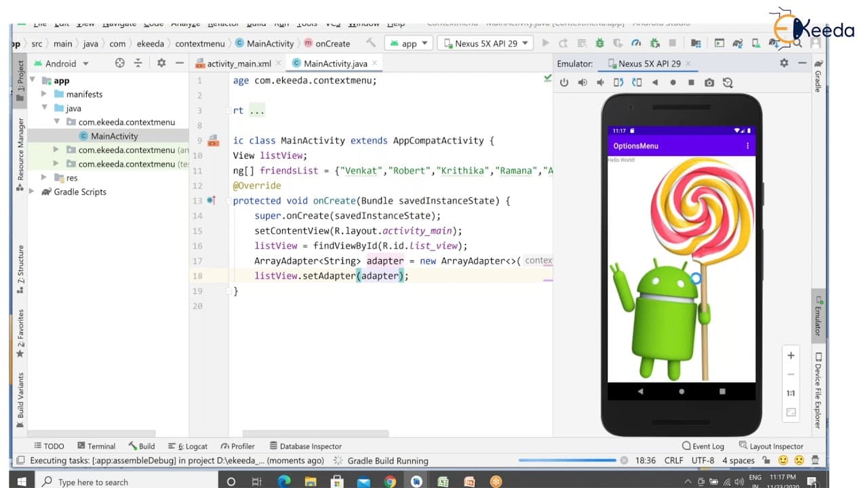Open the Profile app gauge icon

click(635, 43)
